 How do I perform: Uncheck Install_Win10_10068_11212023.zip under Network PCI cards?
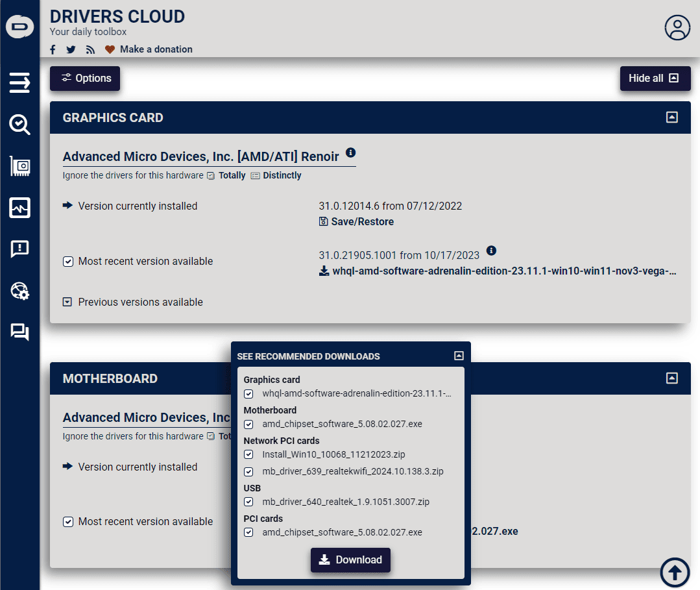pyautogui.click(x=248, y=454)
